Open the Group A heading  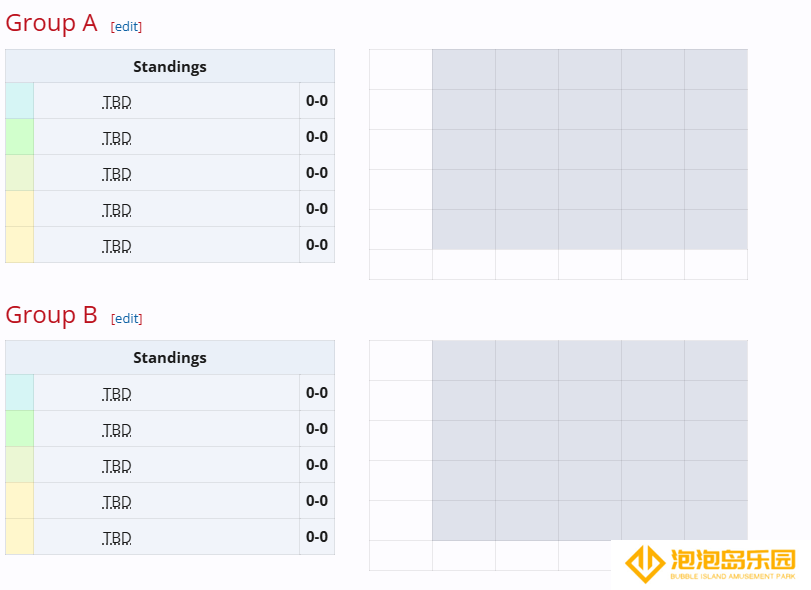[51, 23]
